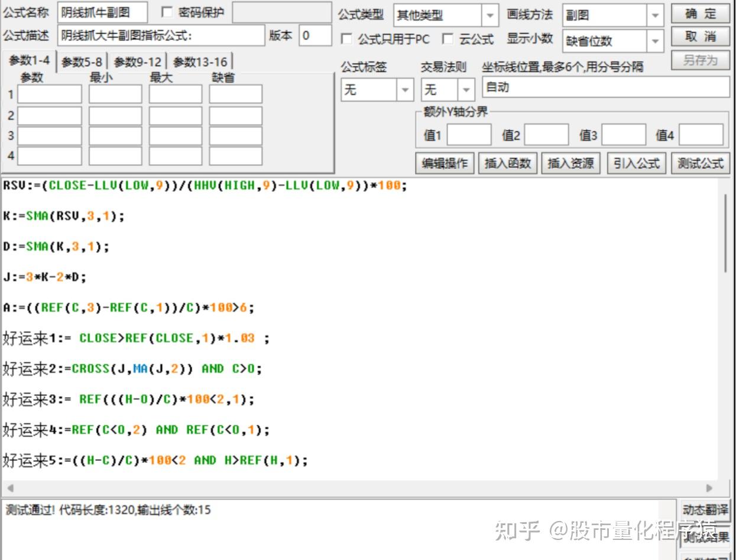Click the 值2 input field
This screenshot has height=560, width=736.
tap(547, 135)
